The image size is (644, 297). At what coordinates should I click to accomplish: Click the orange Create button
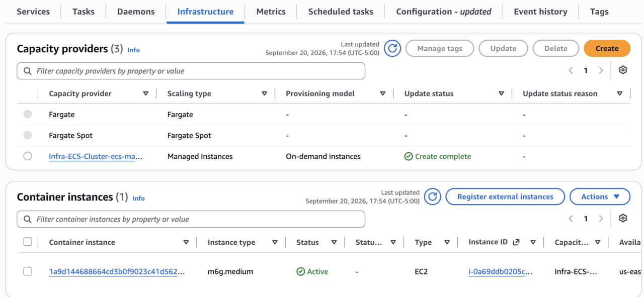[x=607, y=48]
